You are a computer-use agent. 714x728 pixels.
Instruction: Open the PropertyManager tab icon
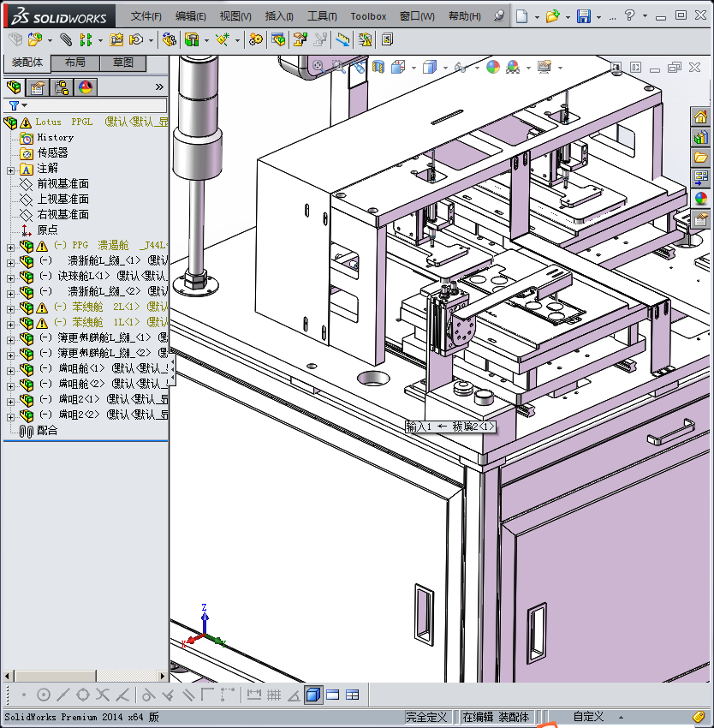tap(38, 87)
